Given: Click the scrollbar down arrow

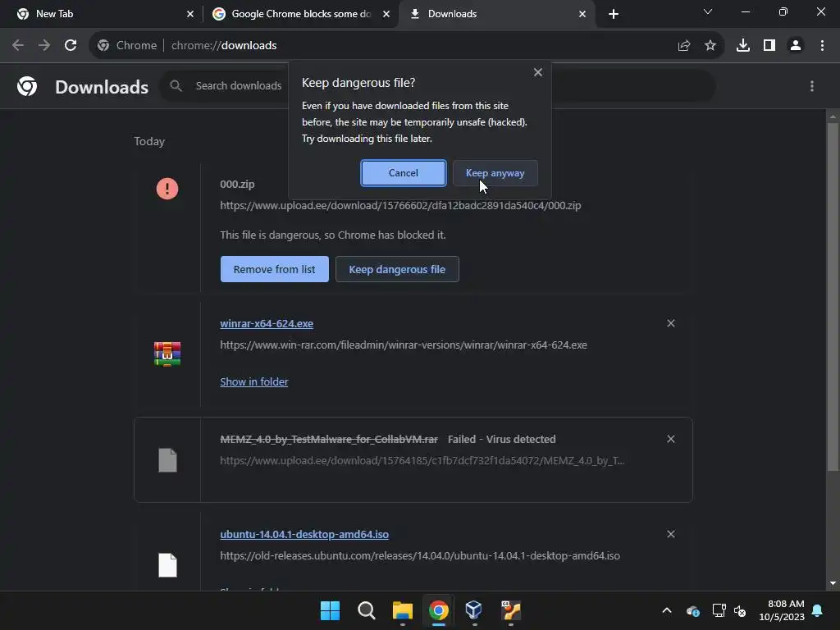Looking at the screenshot, I should point(833,583).
